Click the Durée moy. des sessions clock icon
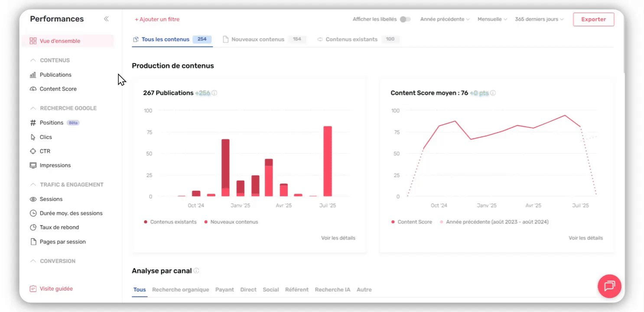Image resolution: width=644 pixels, height=312 pixels. [x=33, y=213]
